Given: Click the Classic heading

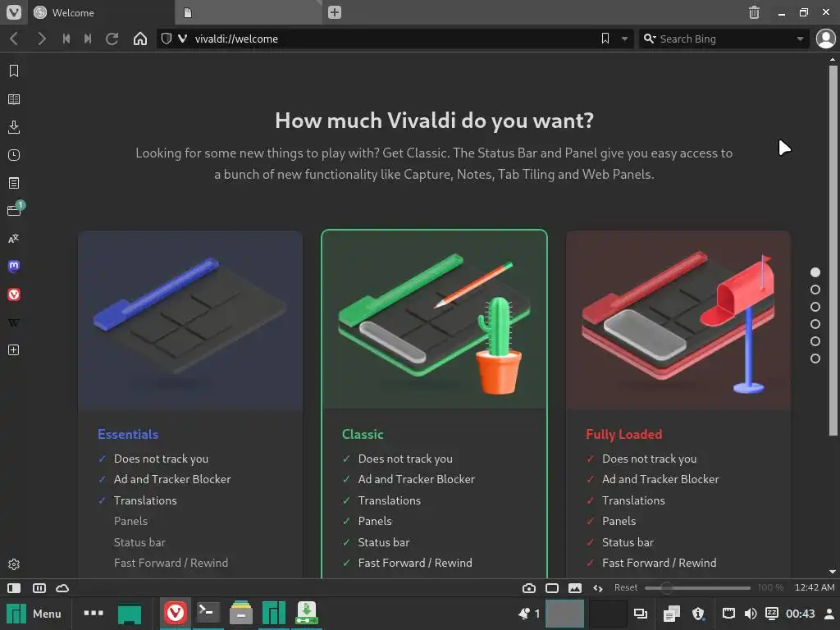Looking at the screenshot, I should (x=363, y=434).
